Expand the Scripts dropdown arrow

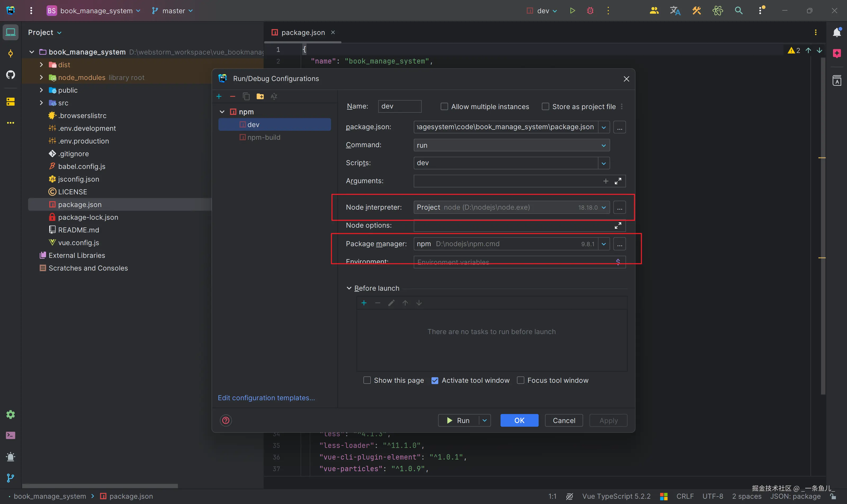[x=603, y=163]
